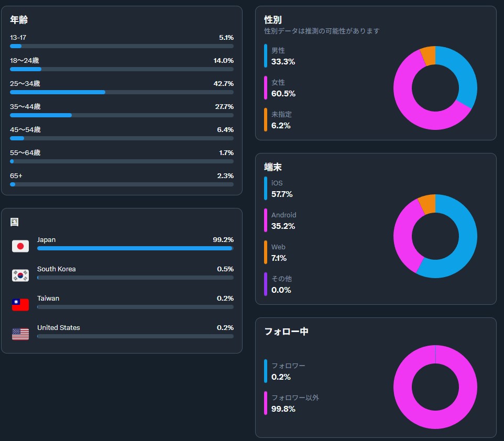Click the blue iOS legend marker

[x=266, y=189]
